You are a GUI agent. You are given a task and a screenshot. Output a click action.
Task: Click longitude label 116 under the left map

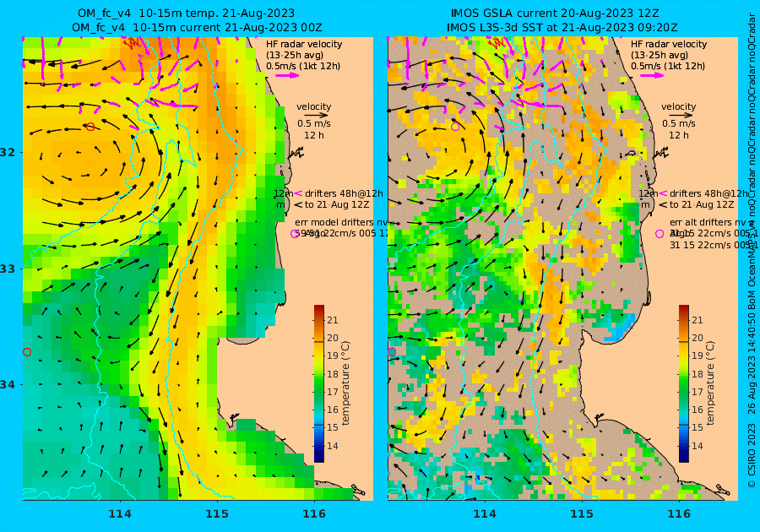[314, 513]
